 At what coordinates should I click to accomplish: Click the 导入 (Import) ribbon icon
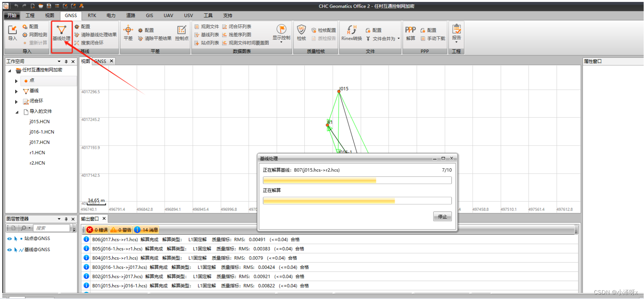coord(12,33)
